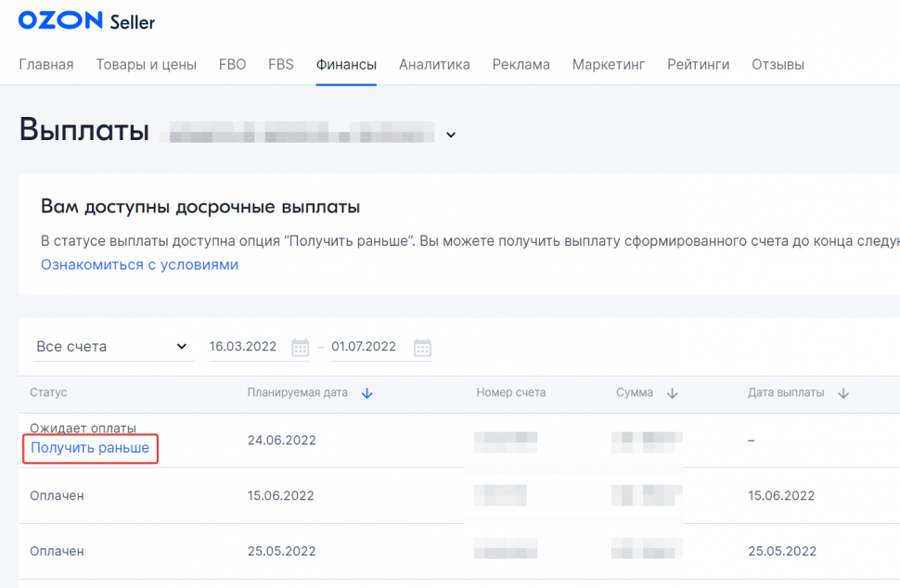Viewport: 900px width, 588px height.
Task: Switch to the FBO tab
Action: 233,64
